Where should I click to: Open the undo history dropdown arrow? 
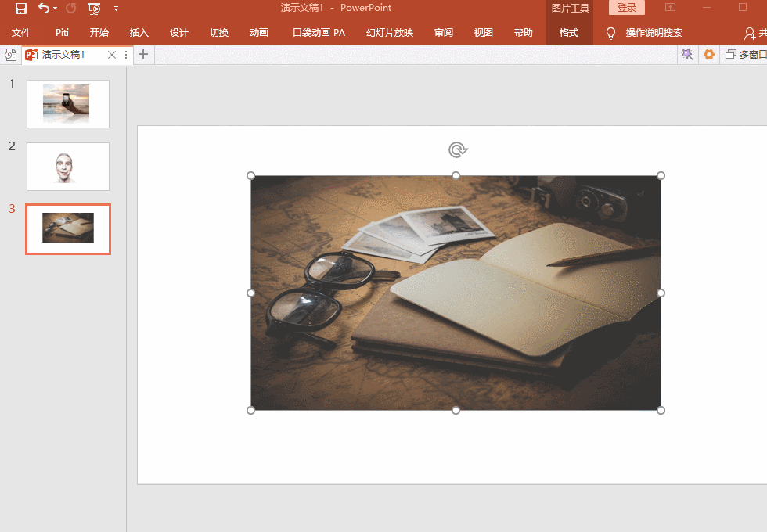(x=55, y=9)
